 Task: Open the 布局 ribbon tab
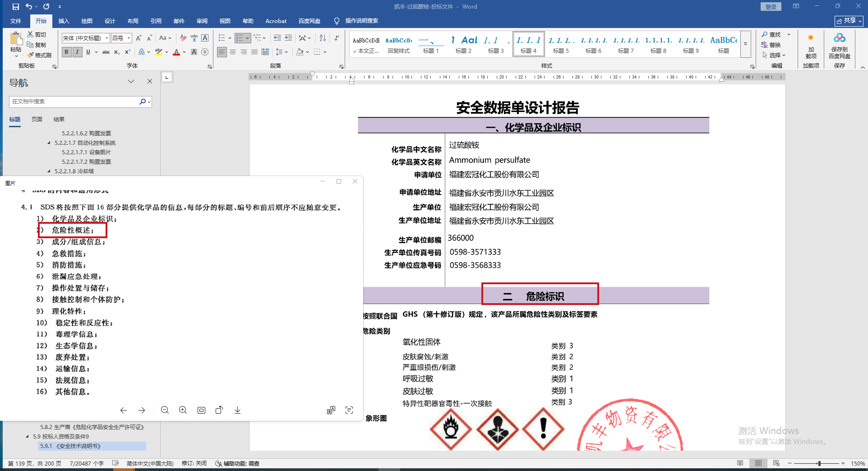point(133,21)
